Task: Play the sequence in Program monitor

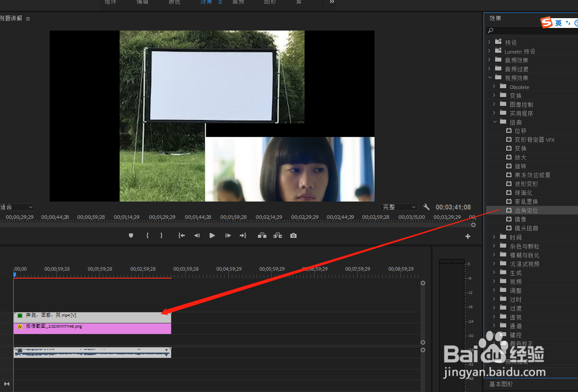Action: coord(212,236)
